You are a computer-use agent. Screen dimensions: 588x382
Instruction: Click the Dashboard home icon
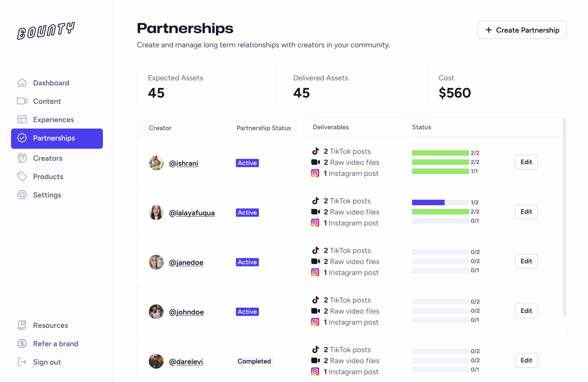[x=22, y=83]
